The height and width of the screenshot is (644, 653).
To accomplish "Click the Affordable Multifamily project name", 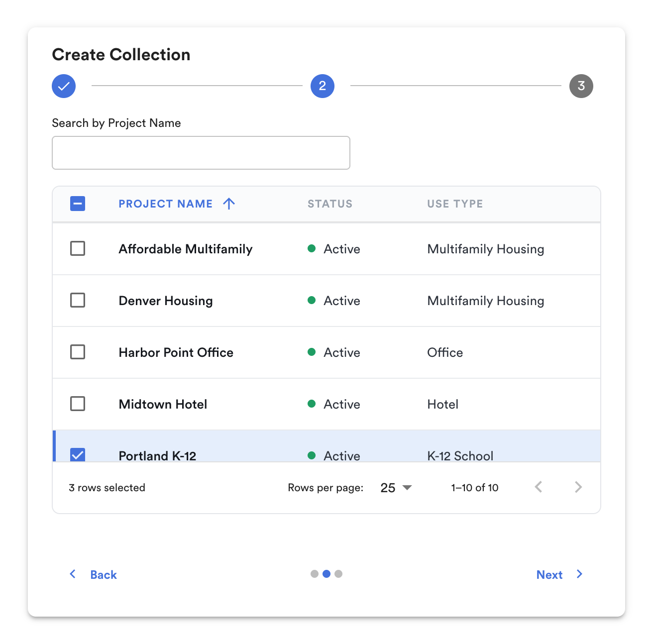I will (186, 249).
